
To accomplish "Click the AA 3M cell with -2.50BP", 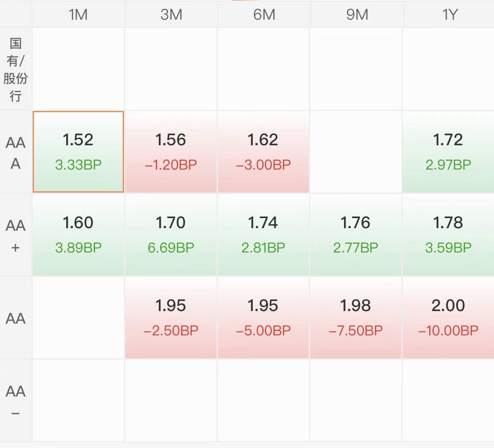I will click(x=171, y=317).
